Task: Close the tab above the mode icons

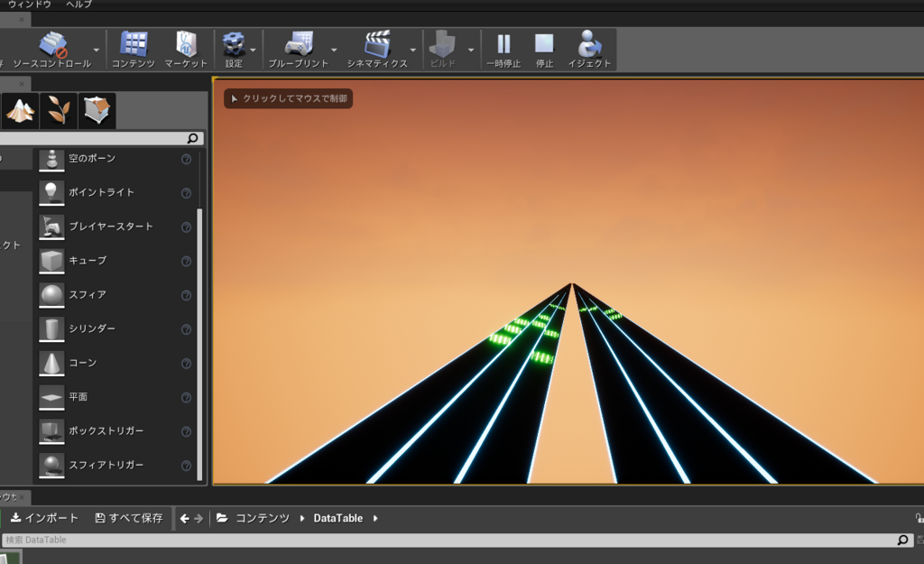Action: (x=22, y=84)
